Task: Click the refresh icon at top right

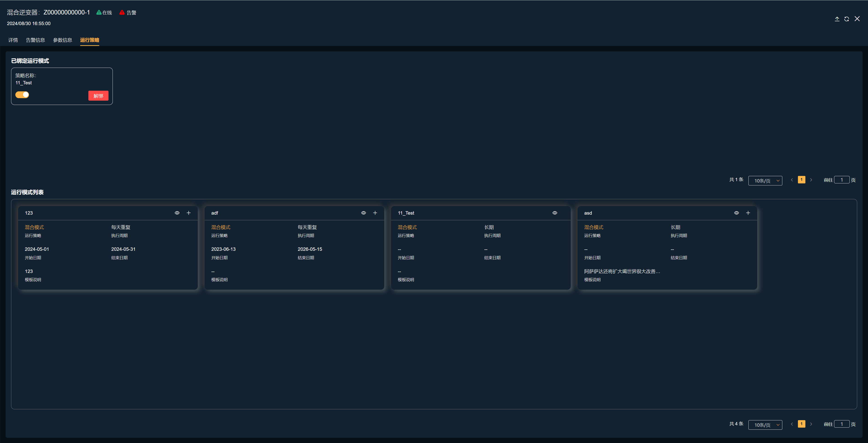Action: [x=847, y=19]
